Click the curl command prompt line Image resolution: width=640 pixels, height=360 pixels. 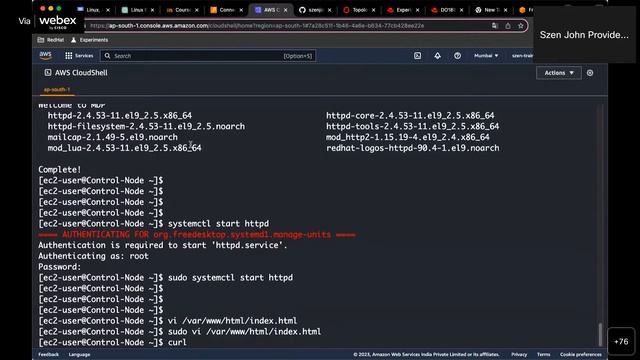pos(113,342)
